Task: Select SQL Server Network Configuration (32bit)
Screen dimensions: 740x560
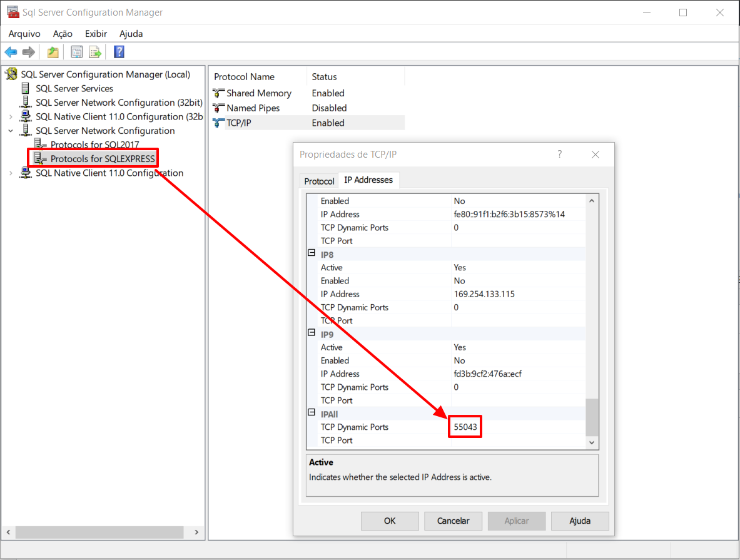Action: (x=119, y=103)
